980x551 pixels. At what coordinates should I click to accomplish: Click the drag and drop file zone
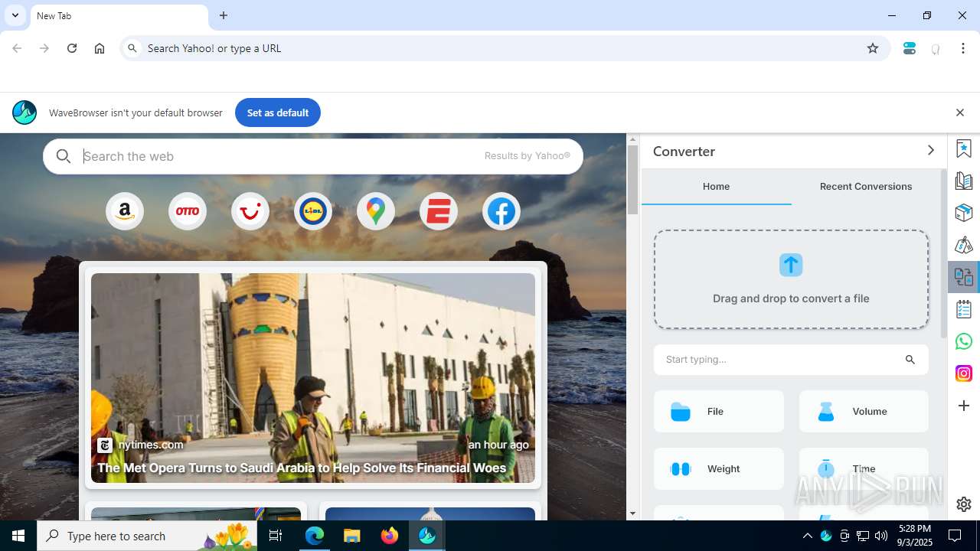coord(791,279)
